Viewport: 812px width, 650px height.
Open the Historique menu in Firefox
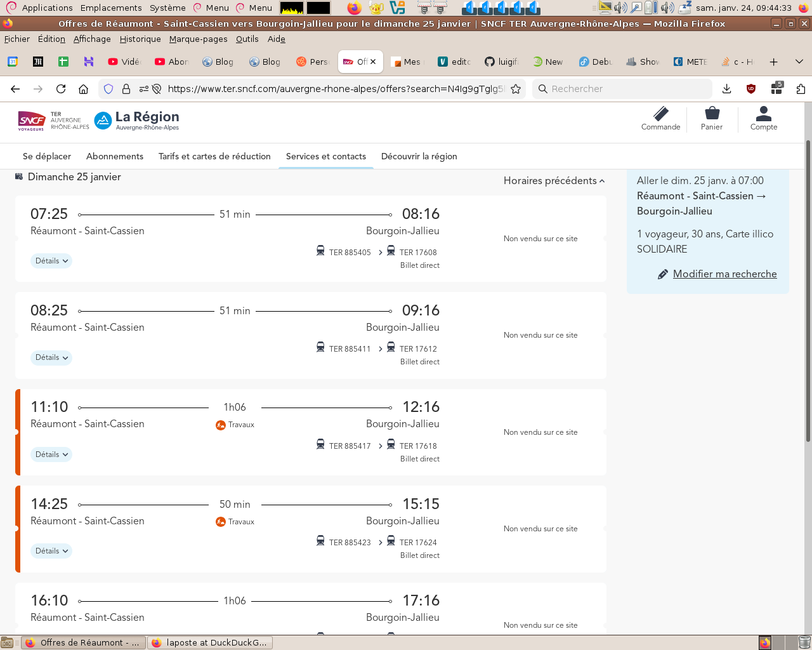(x=140, y=39)
